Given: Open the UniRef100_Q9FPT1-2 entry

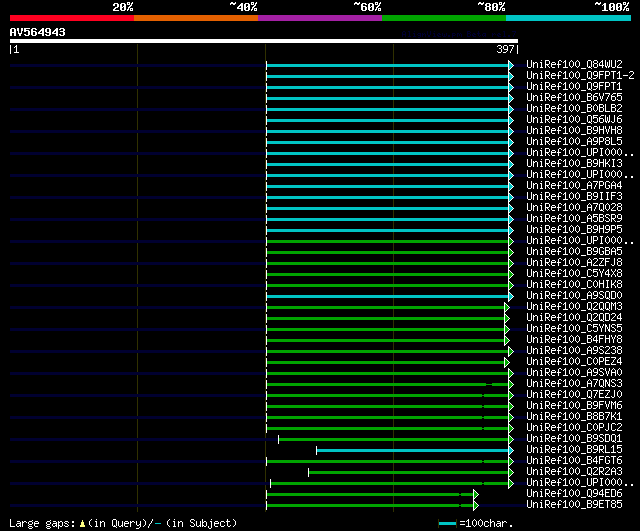Looking at the screenshot, I should point(580,76).
